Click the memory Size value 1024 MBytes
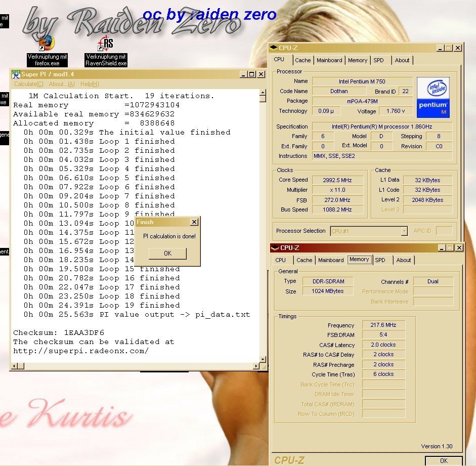Screen dimensions: 476x466 (x=328, y=291)
